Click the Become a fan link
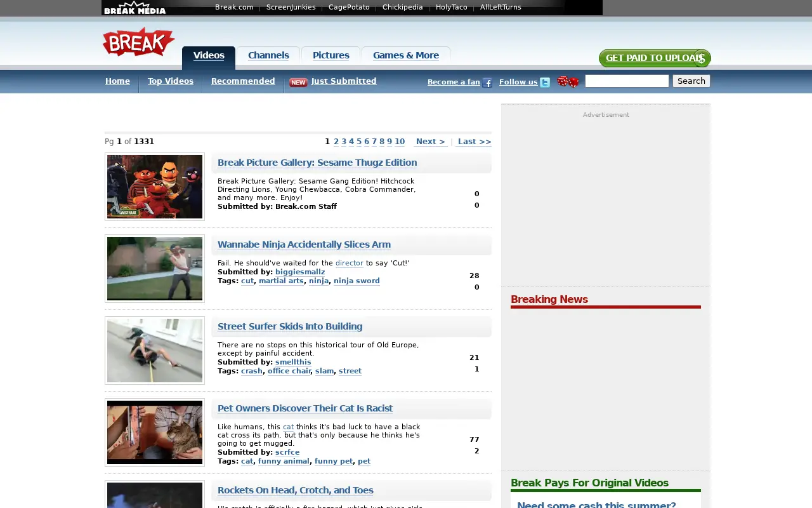 (x=454, y=82)
